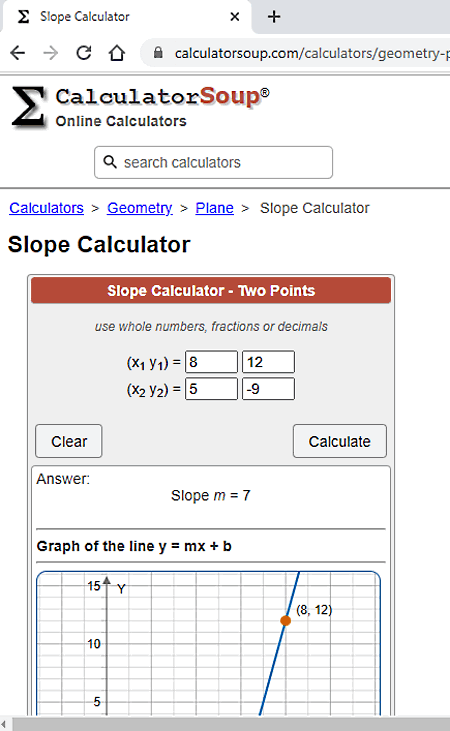Screen dimensions: 450x731
Task: Click the search magnifier icon
Action: pos(110,162)
